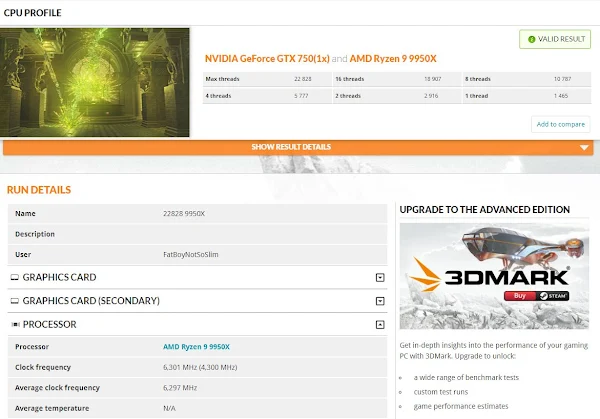The height and width of the screenshot is (419, 600).
Task: Click the Description row label
Action: point(35,234)
